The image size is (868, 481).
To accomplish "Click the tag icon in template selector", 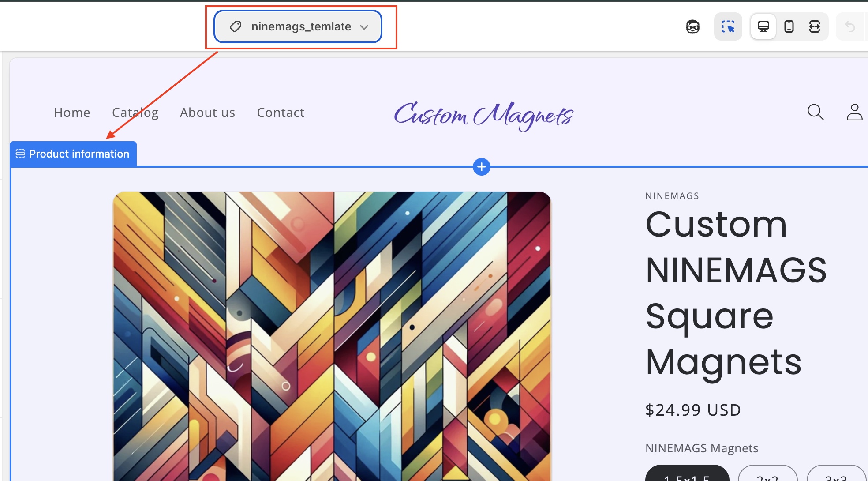I will (236, 27).
